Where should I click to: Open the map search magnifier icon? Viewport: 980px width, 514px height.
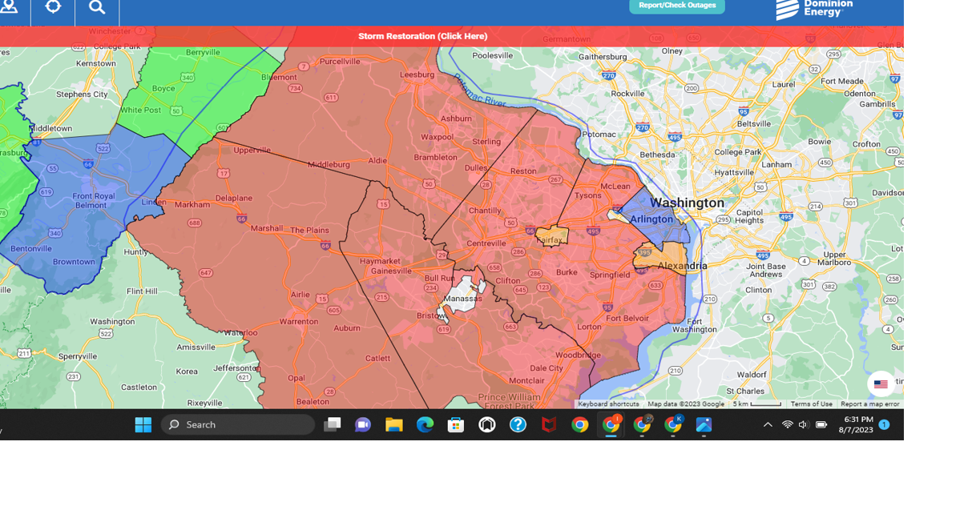coord(96,7)
